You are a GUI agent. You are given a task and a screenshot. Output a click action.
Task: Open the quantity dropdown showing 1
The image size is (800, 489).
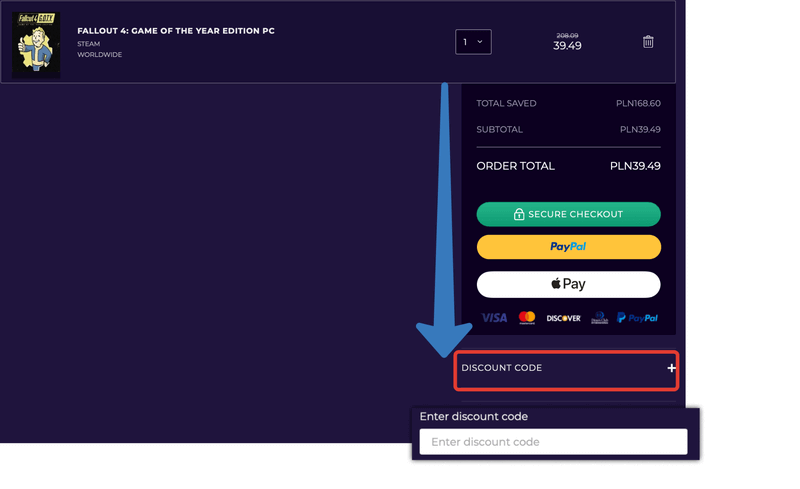pos(473,42)
